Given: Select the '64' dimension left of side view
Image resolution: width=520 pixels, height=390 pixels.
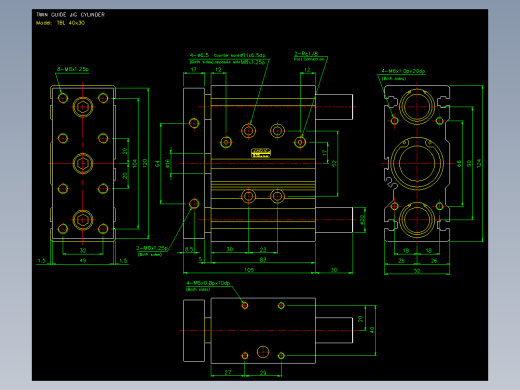Looking at the screenshot, I should pyautogui.click(x=157, y=163).
